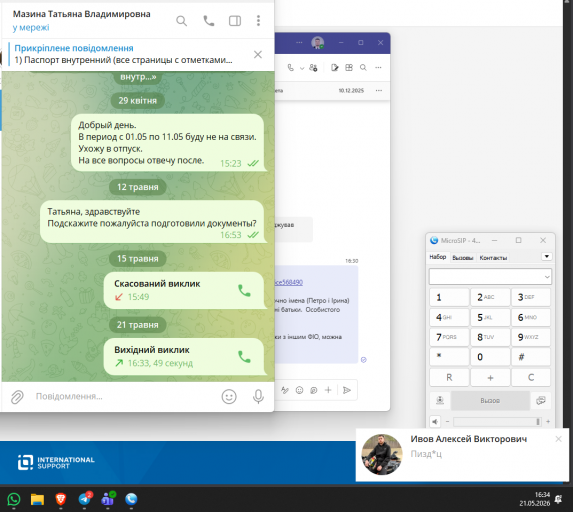This screenshot has height=512, width=573.
Task: Open the MicroSIP messaging icon right of Вызов
Action: pyautogui.click(x=540, y=401)
